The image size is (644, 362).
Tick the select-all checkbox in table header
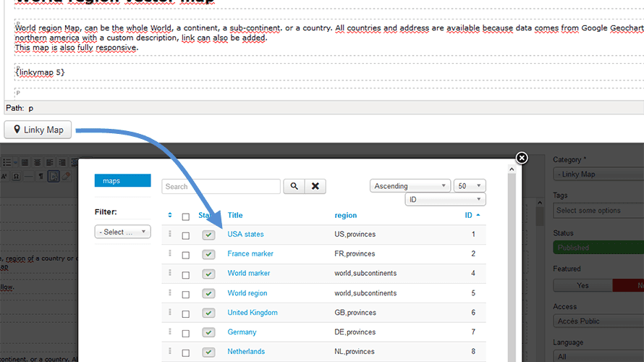click(x=186, y=216)
